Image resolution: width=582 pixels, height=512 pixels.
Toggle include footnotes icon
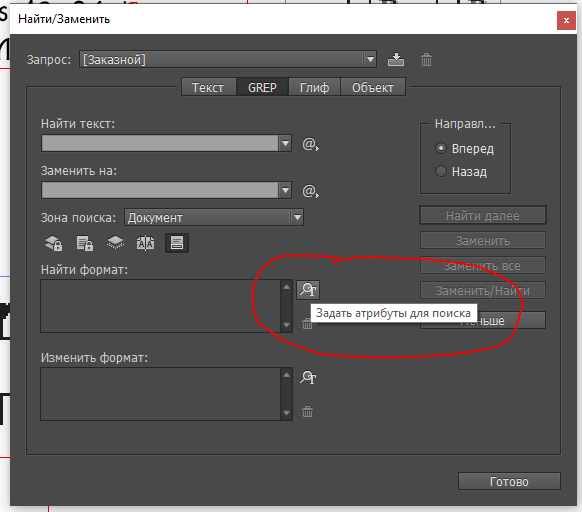[x=177, y=243]
